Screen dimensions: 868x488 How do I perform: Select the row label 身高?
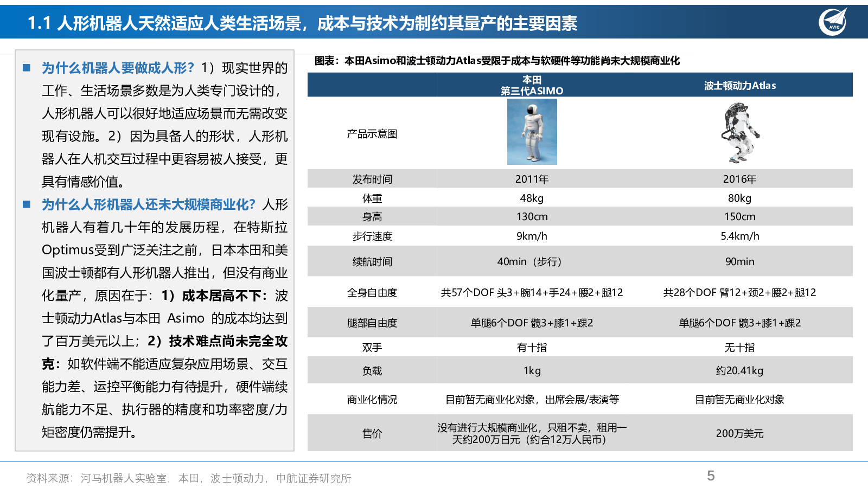tap(372, 216)
